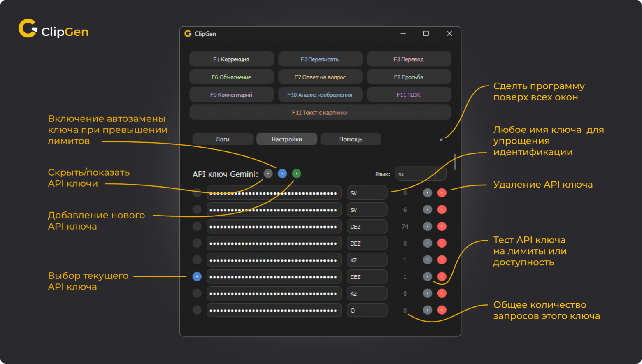Click the F10 Анализ изображения button

point(320,95)
